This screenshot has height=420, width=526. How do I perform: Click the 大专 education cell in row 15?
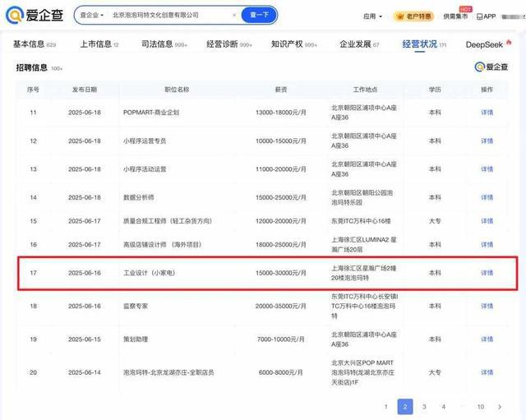coord(435,221)
